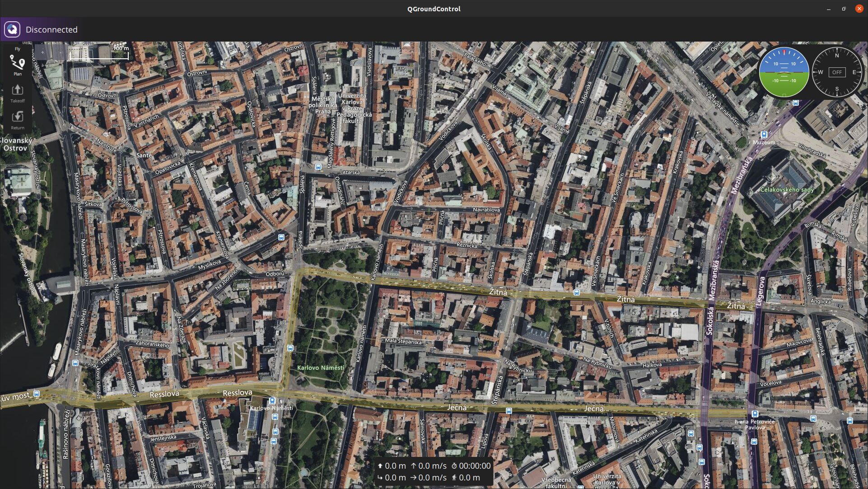The width and height of the screenshot is (868, 489).
Task: Click the Santé map label
Action: point(144,155)
